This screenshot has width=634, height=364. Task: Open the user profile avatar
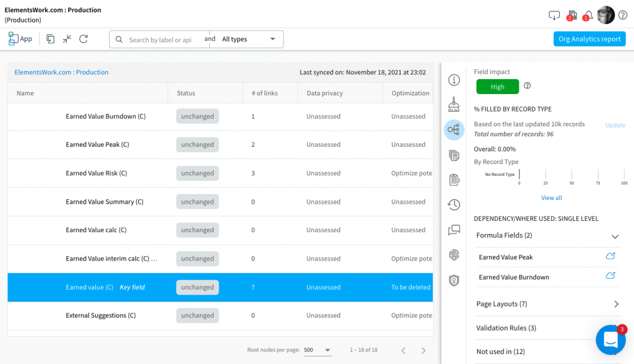[606, 15]
